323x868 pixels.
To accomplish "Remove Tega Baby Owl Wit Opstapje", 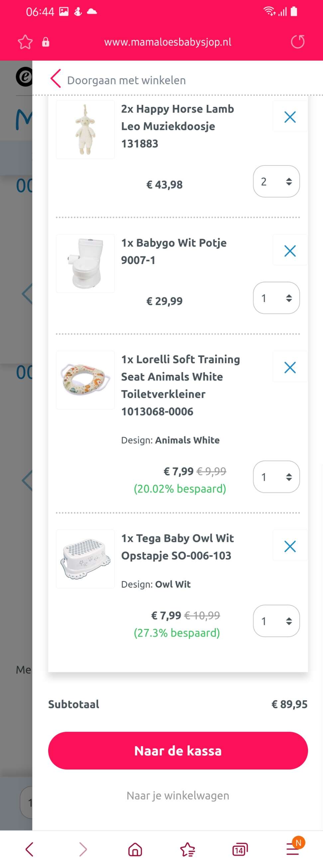I will (290, 546).
